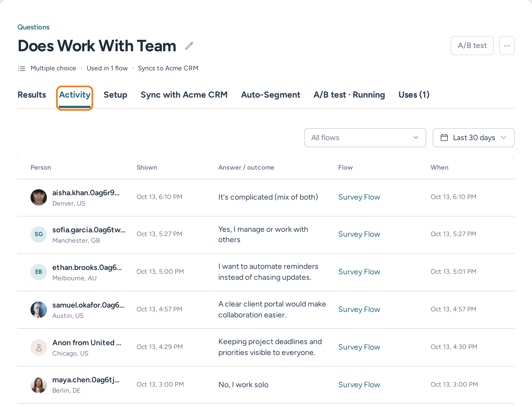The height and width of the screenshot is (409, 532).
Task: Go to the Auto-Segment tab
Action: pos(270,95)
